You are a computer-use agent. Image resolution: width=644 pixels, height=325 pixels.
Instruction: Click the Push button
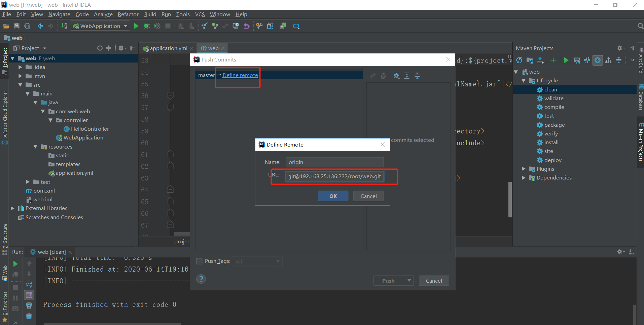tap(389, 281)
